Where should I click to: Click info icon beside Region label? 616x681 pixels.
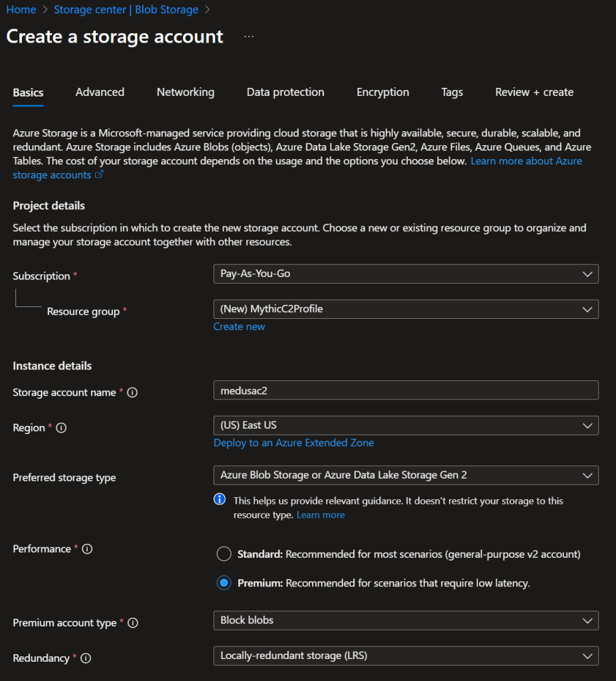tap(61, 428)
